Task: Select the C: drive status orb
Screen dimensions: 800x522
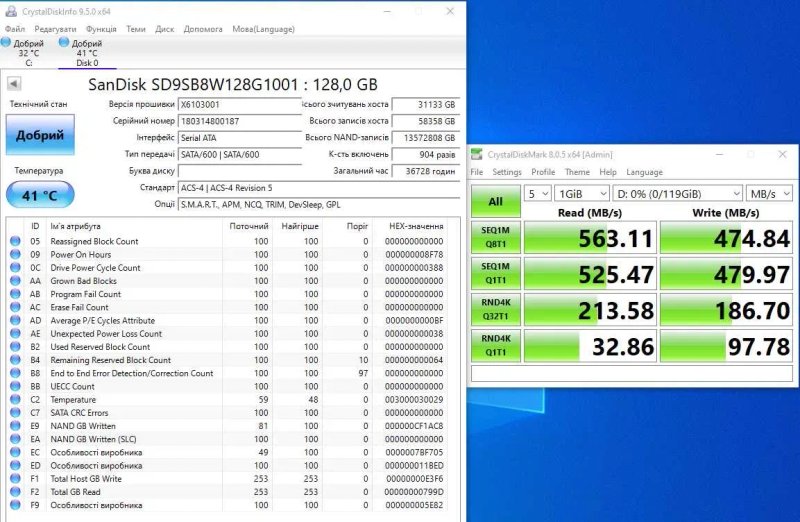Action: click(x=6, y=42)
